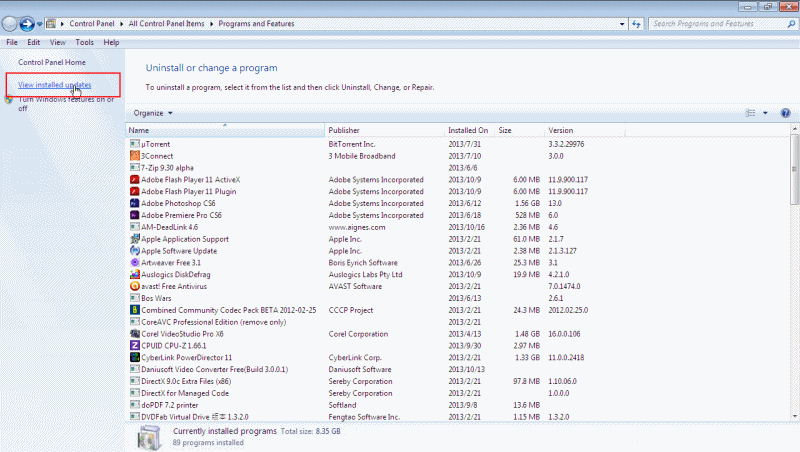
Task: Click the Artweaver Free 3.1 icon
Action: pos(135,262)
